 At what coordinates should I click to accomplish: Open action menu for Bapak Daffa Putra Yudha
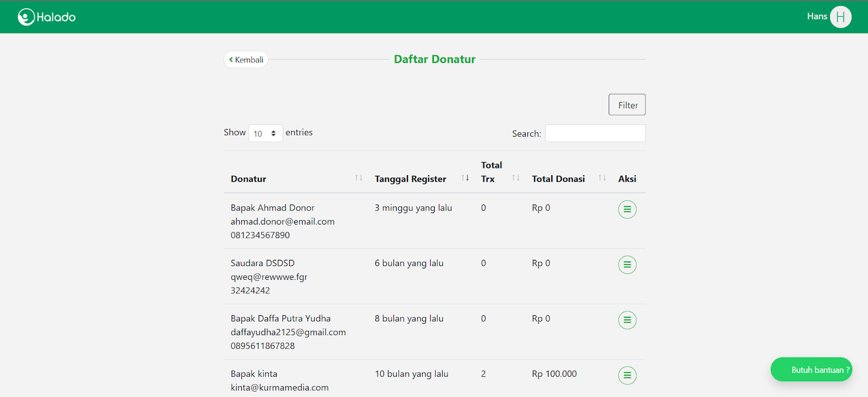tap(627, 320)
